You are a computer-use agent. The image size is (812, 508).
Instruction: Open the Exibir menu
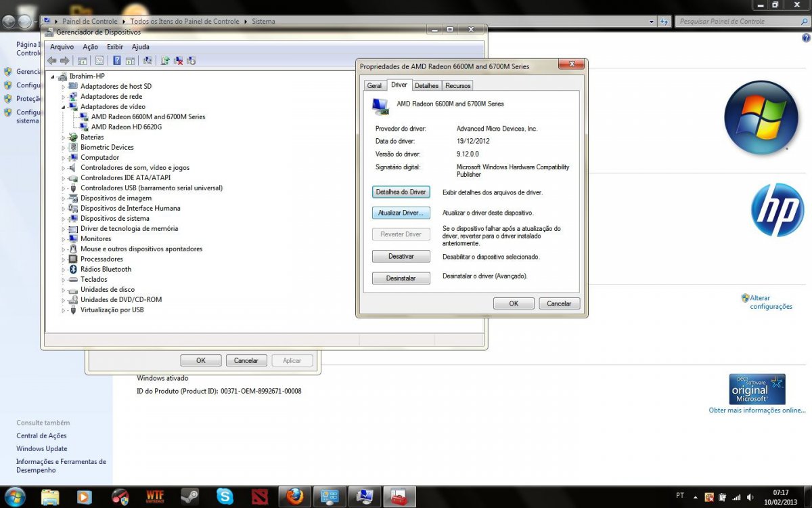point(115,47)
